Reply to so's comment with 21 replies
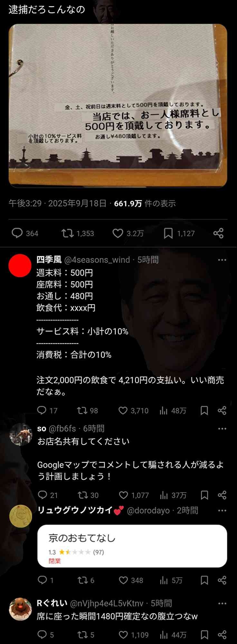The height and width of the screenshot is (644, 237). [x=47, y=495]
